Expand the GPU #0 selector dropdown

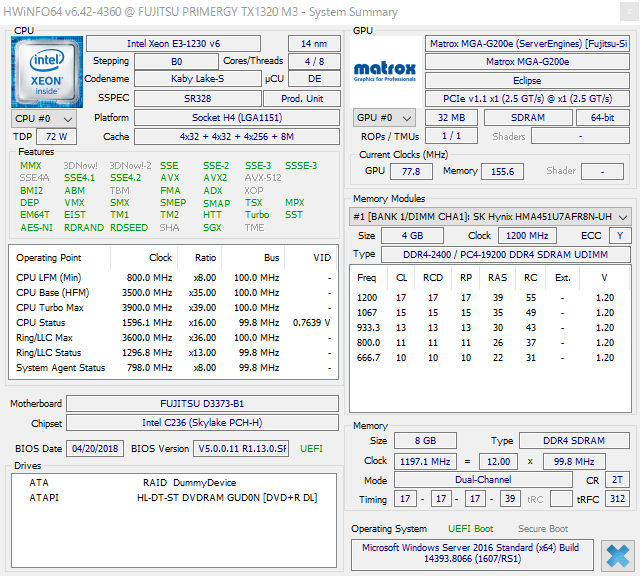coord(385,118)
